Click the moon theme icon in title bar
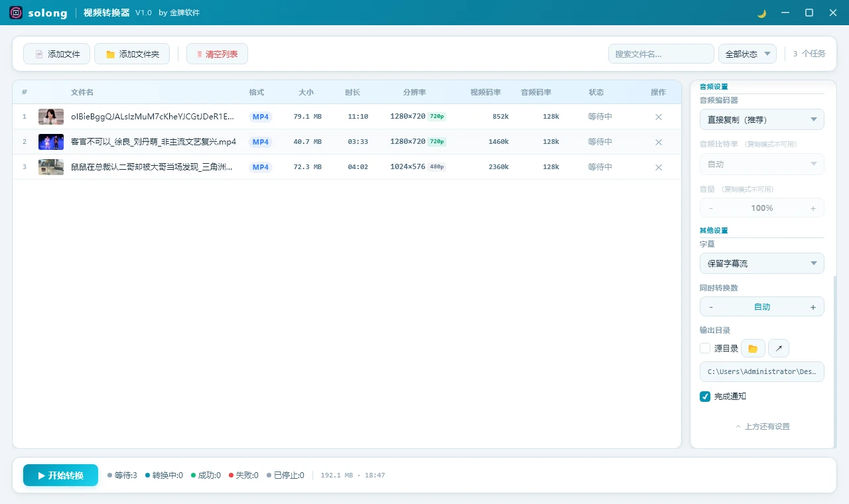The width and height of the screenshot is (849, 504). pyautogui.click(x=761, y=13)
